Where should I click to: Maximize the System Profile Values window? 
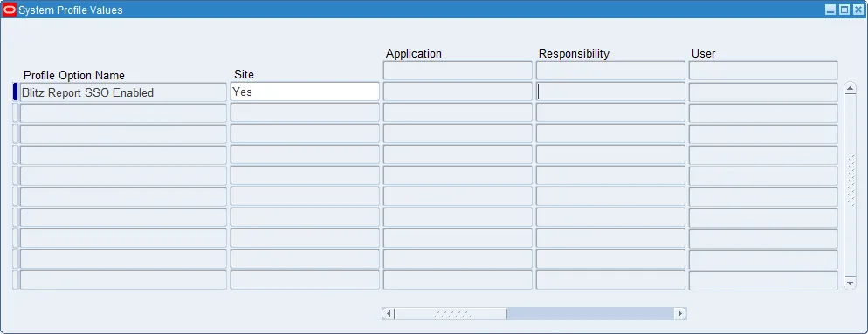(x=844, y=10)
